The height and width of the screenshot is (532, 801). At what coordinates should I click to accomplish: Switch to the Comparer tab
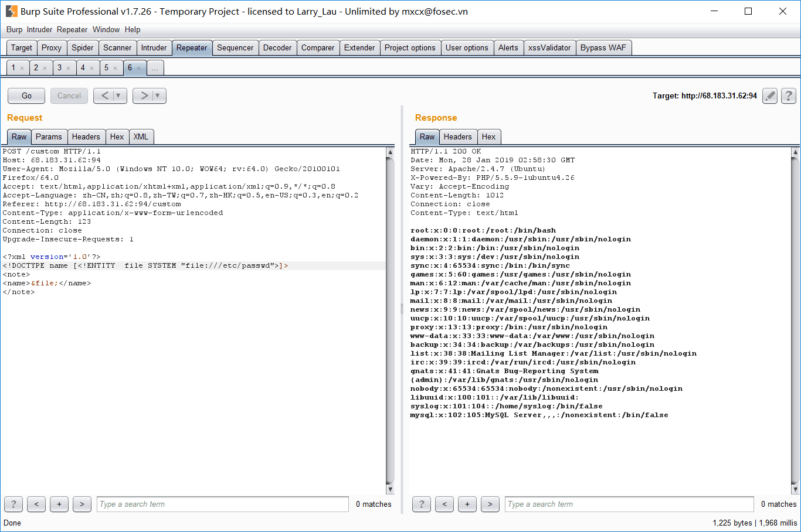point(318,48)
